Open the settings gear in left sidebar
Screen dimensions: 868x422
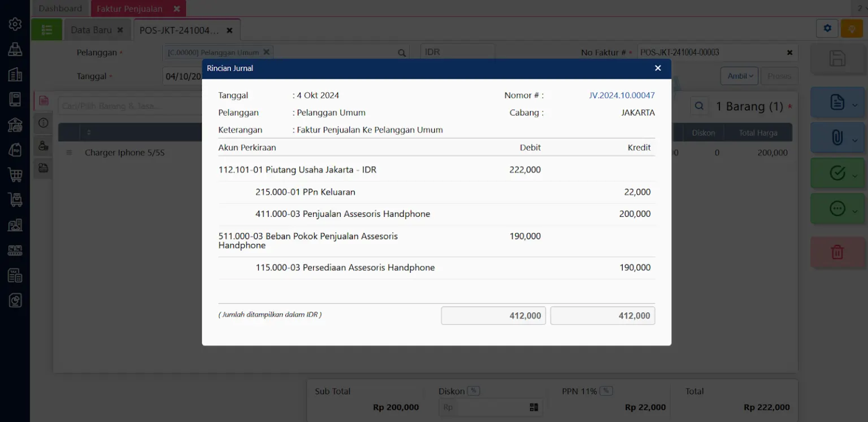click(x=15, y=24)
